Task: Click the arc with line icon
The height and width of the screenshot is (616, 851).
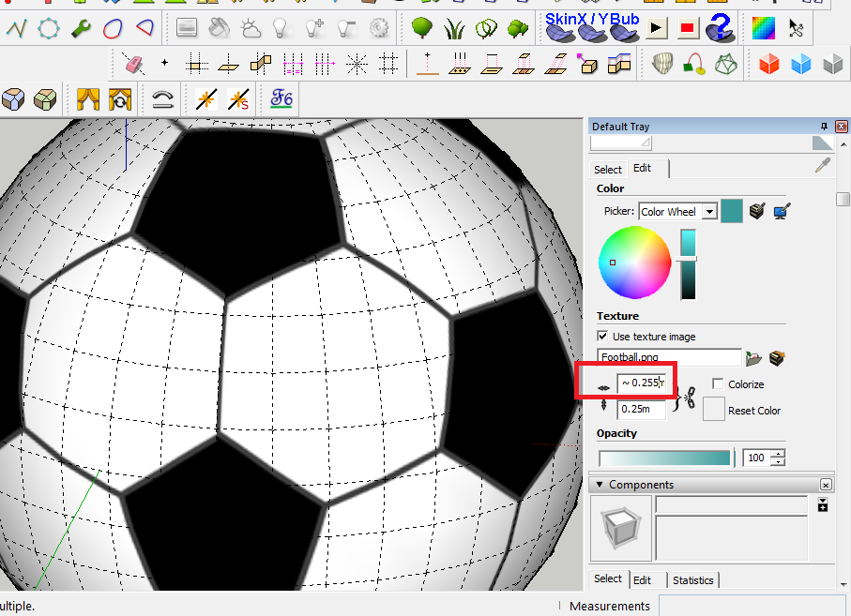Action: tap(162, 99)
